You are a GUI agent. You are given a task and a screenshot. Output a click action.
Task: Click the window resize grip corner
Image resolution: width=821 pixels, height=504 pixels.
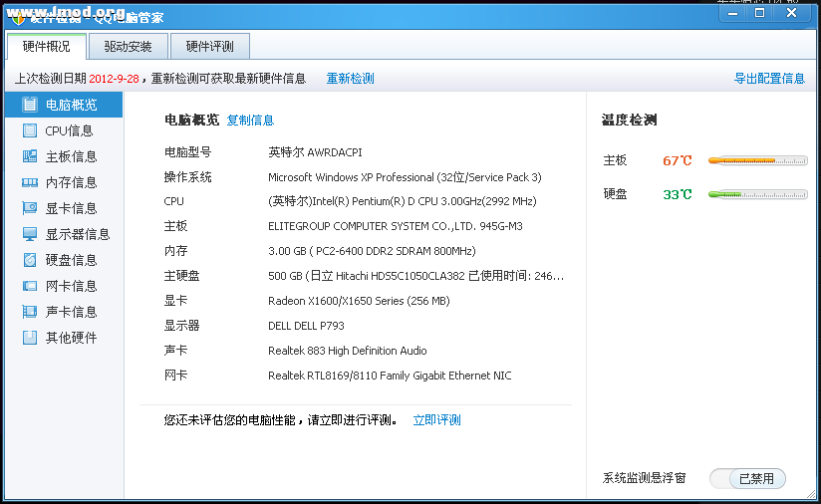click(x=812, y=495)
